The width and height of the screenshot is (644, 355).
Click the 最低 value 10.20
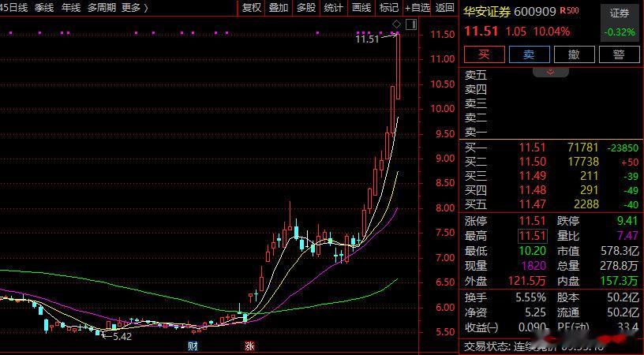tap(533, 251)
